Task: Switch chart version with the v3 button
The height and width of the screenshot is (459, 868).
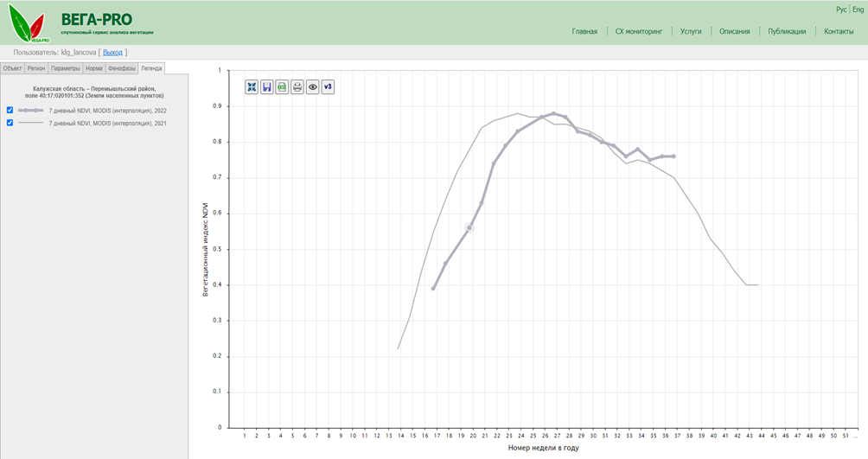Action: tap(328, 87)
